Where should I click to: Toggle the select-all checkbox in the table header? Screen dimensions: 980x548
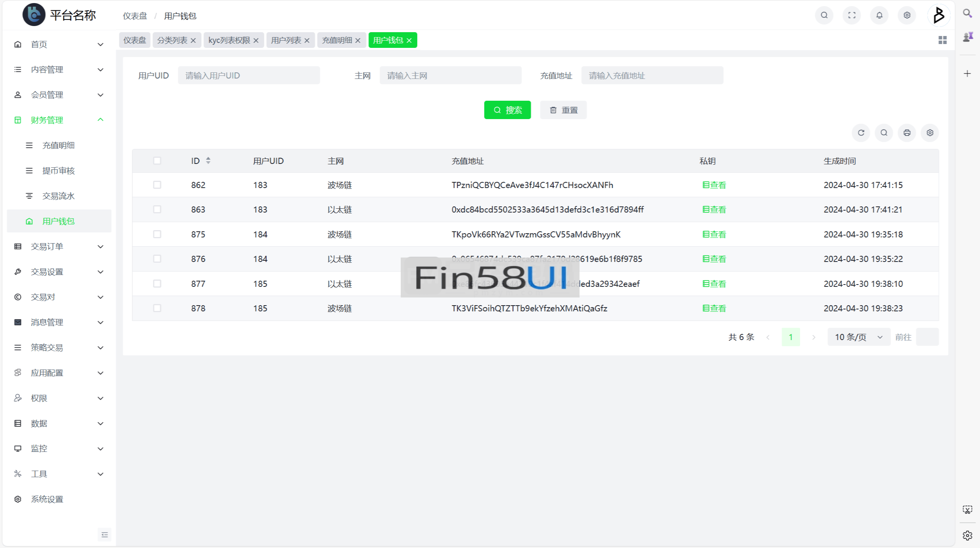157,161
